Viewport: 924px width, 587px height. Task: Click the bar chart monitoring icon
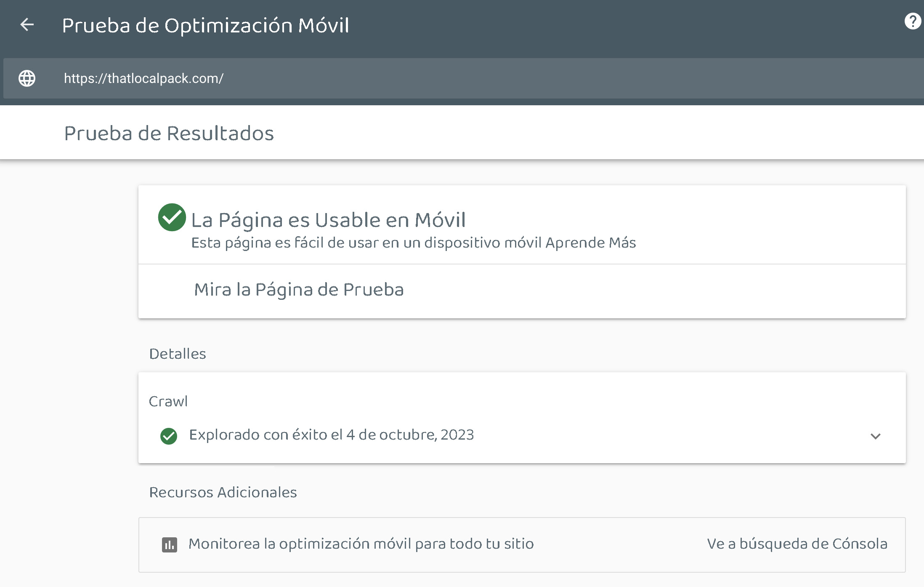pyautogui.click(x=170, y=544)
